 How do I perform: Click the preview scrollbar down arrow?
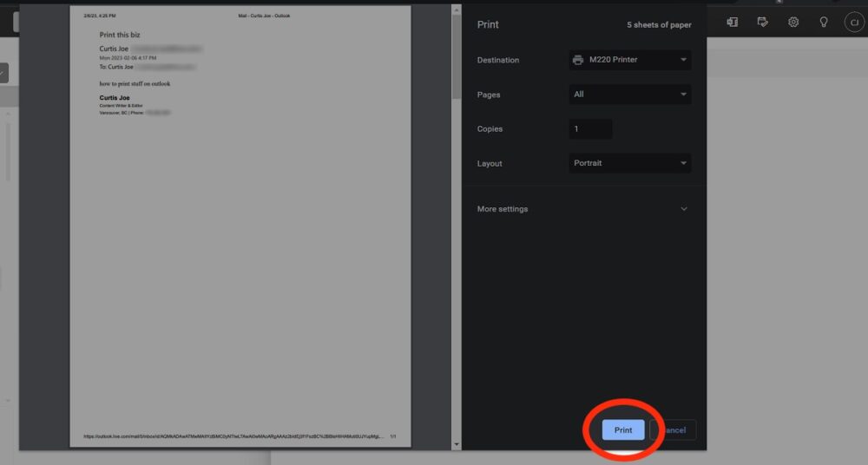pos(457,444)
